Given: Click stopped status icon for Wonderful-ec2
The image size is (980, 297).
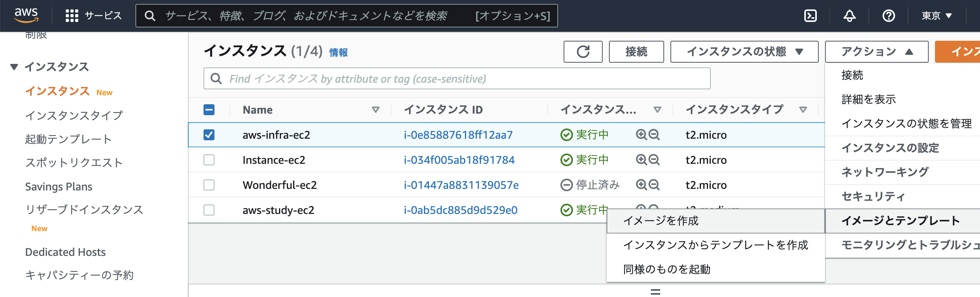Looking at the screenshot, I should pyautogui.click(x=566, y=185).
